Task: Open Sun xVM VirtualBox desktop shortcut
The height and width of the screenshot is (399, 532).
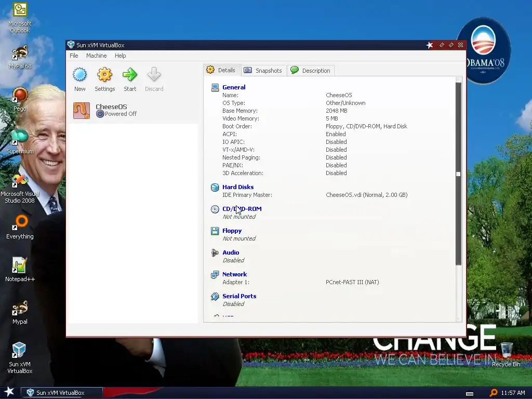Action: click(20, 358)
